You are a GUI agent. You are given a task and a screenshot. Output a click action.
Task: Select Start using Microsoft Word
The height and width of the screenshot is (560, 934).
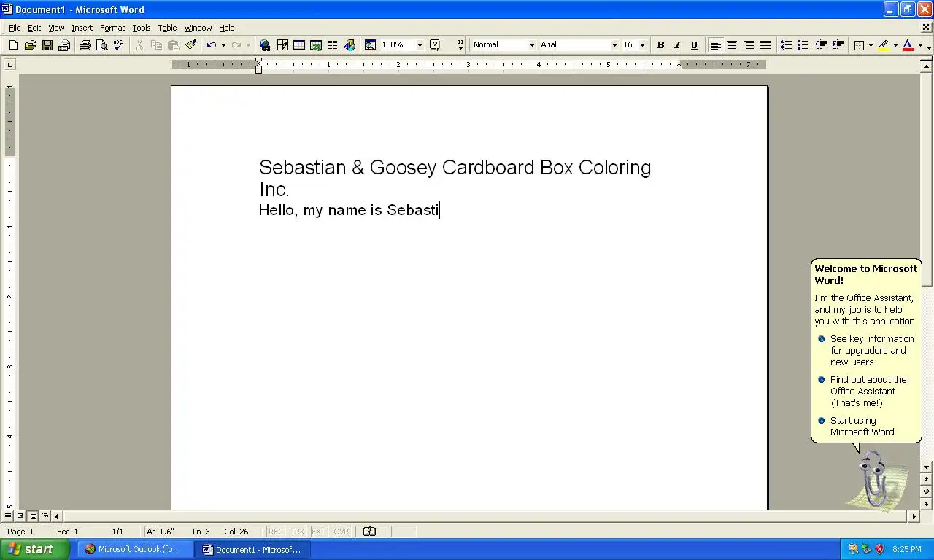[856, 426]
